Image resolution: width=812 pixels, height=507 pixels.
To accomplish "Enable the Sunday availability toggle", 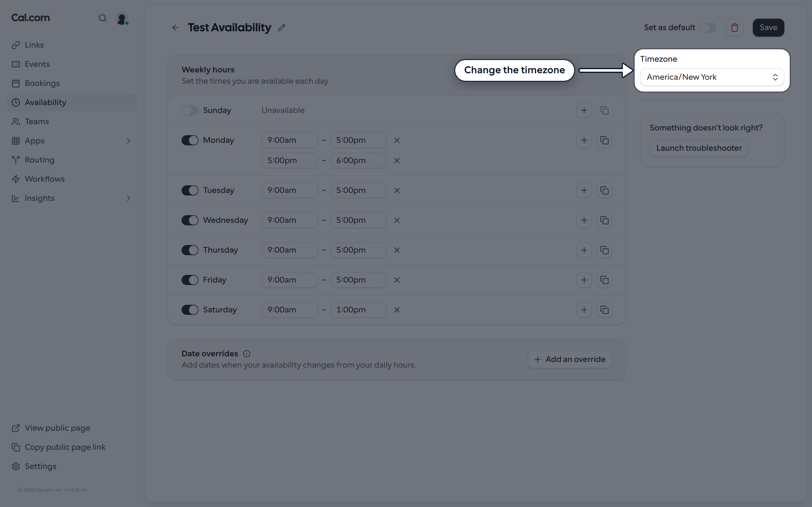I will pyautogui.click(x=190, y=110).
